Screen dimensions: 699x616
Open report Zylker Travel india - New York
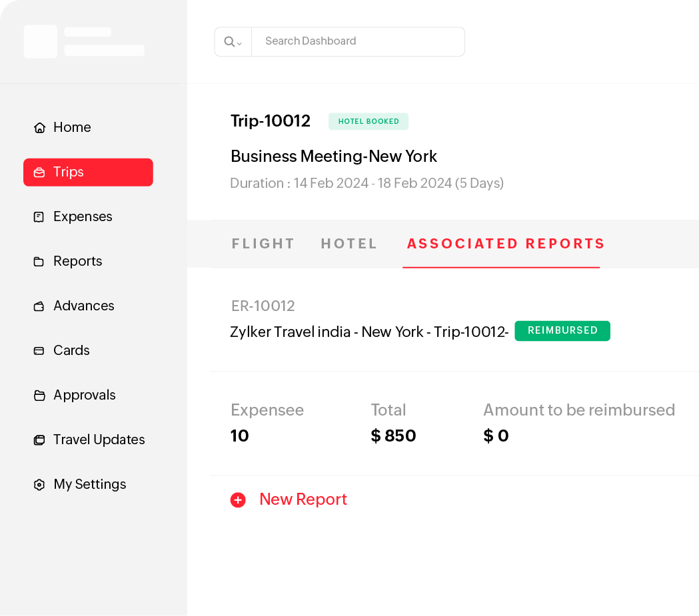(x=369, y=332)
